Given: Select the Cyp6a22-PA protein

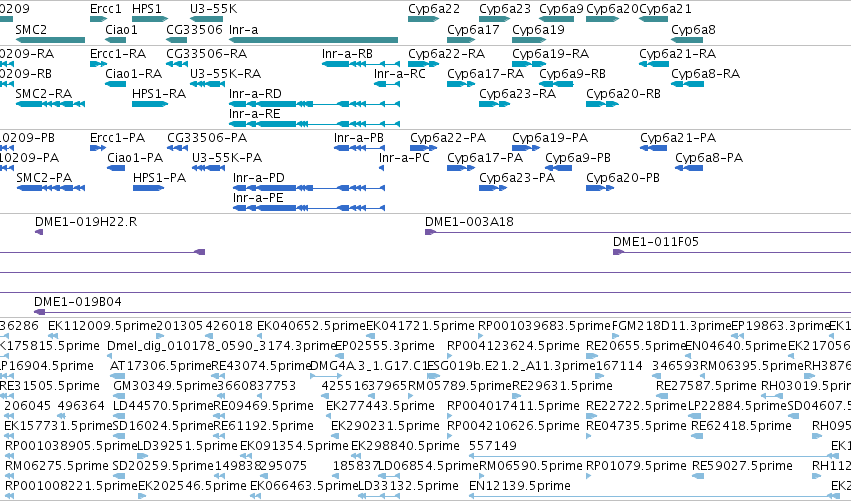Looking at the screenshot, I should coord(423,148).
